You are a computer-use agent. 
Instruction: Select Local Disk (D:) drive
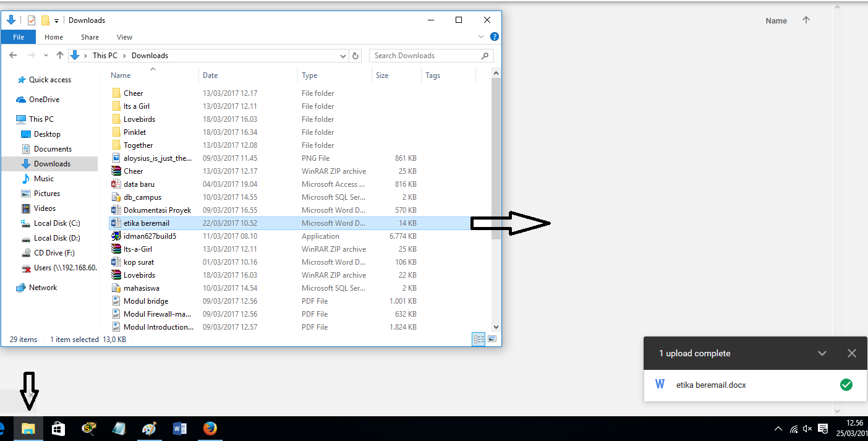click(57, 238)
